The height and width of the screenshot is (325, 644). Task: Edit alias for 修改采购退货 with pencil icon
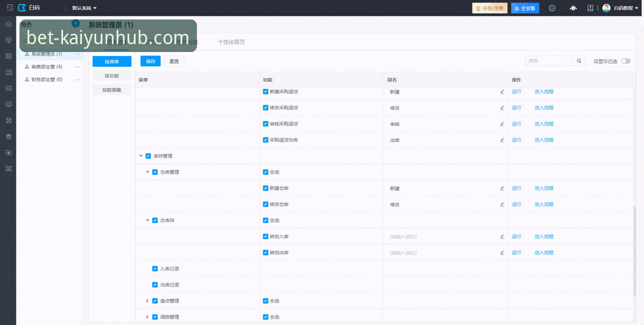tap(502, 108)
